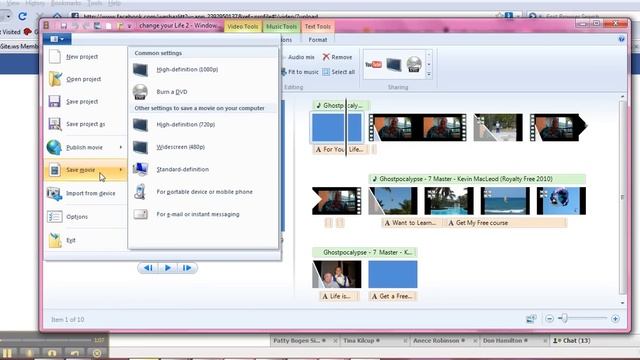The width and height of the screenshot is (640, 360).
Task: Click the zoom out minus button
Action: pos(550,319)
